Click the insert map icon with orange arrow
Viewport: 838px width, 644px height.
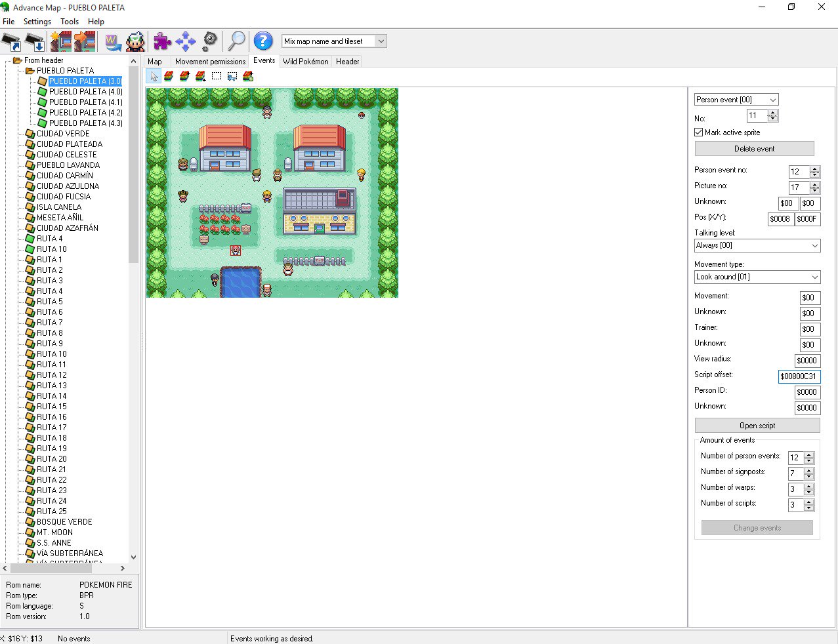pos(85,41)
